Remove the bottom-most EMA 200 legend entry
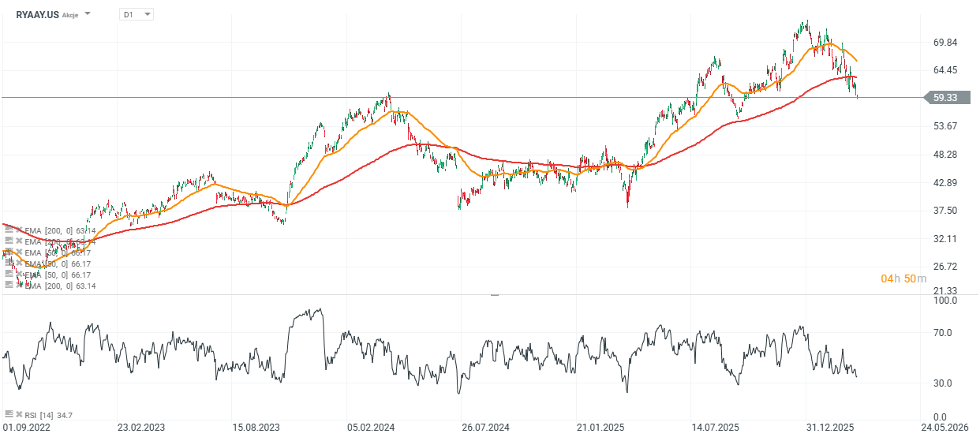980x441 pixels. [x=18, y=286]
